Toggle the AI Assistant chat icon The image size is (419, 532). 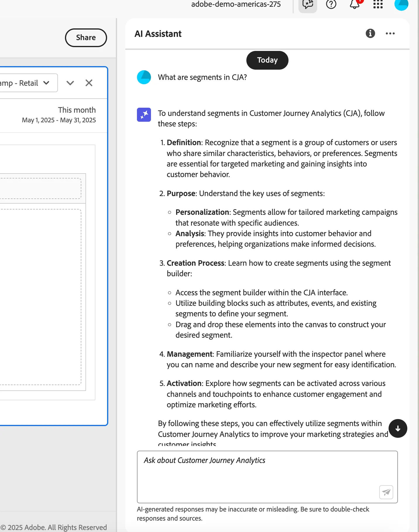[308, 4]
